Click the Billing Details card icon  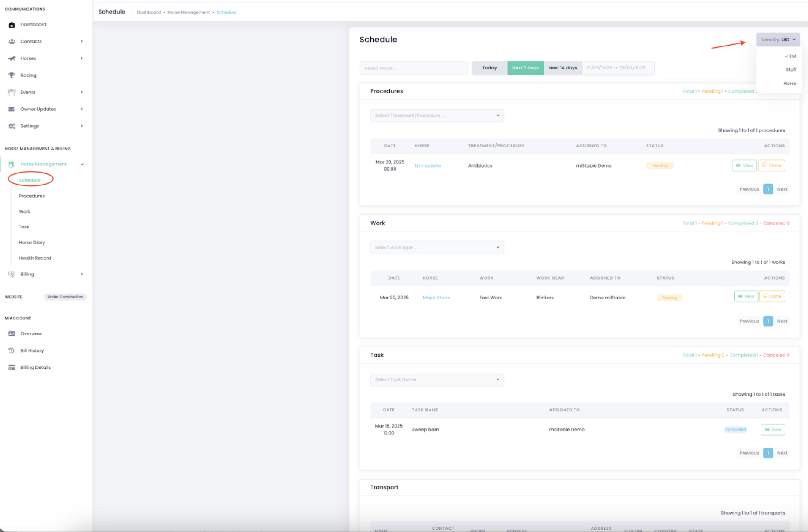(x=12, y=367)
